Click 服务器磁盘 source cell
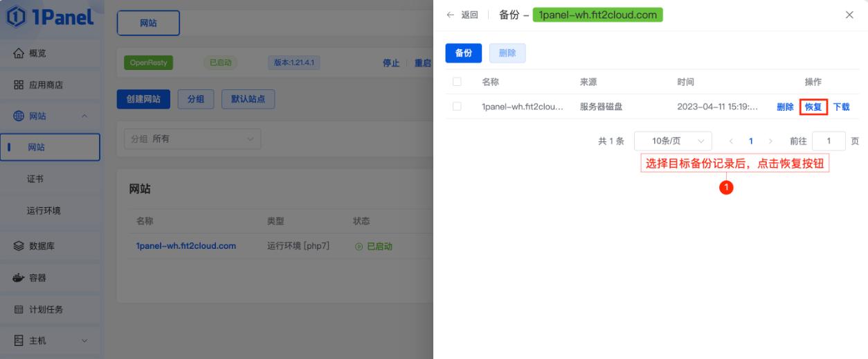This screenshot has width=868, height=359. (602, 107)
